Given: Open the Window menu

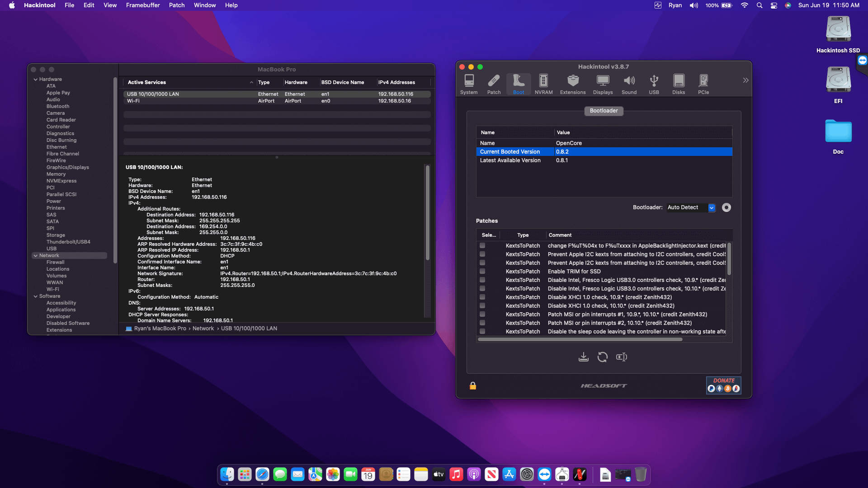Looking at the screenshot, I should click(205, 5).
